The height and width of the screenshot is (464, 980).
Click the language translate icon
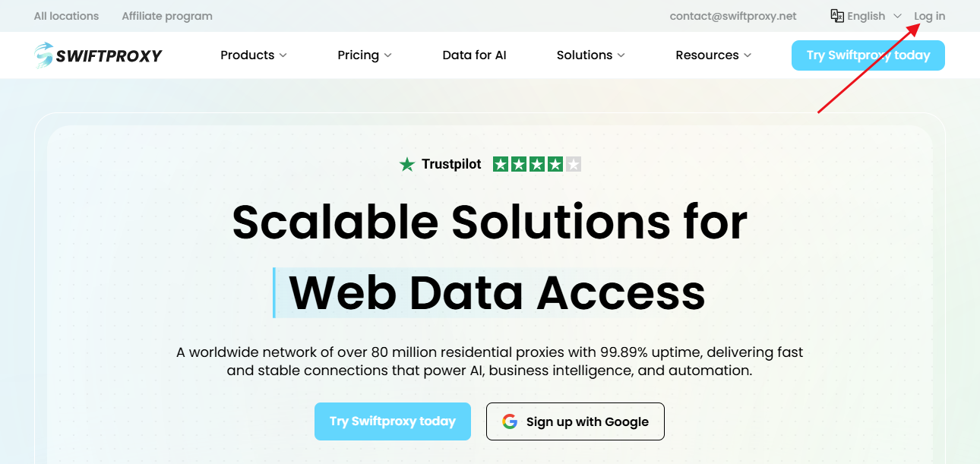[837, 16]
